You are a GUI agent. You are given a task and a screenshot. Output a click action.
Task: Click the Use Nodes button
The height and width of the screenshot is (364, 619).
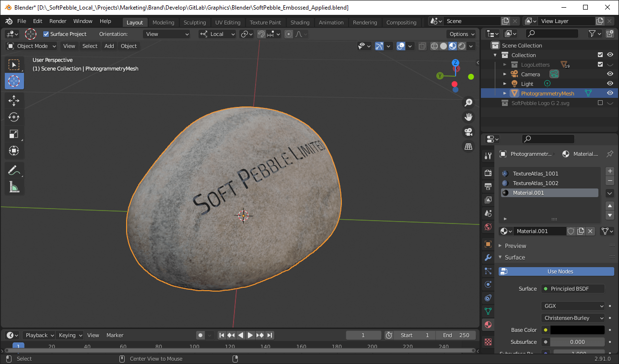click(560, 271)
